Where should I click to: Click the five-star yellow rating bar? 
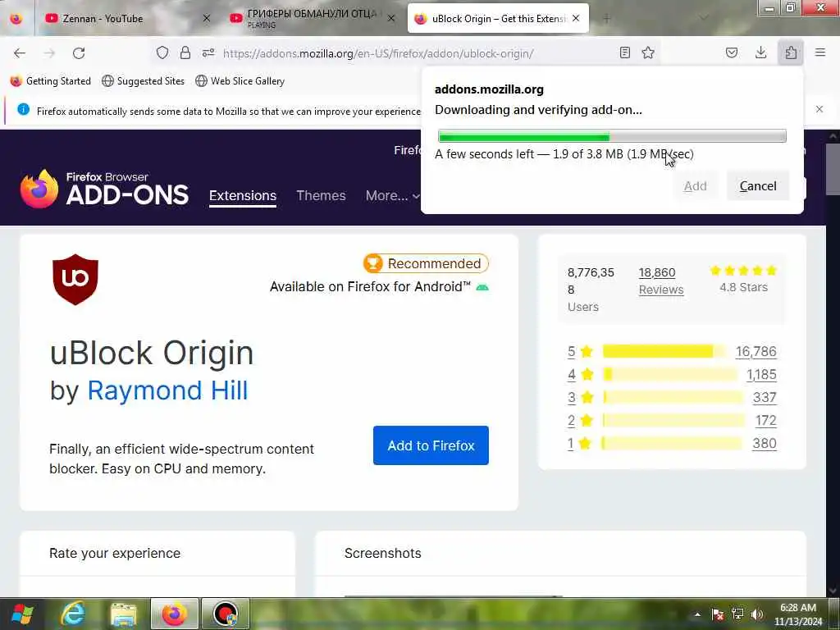[x=664, y=351]
